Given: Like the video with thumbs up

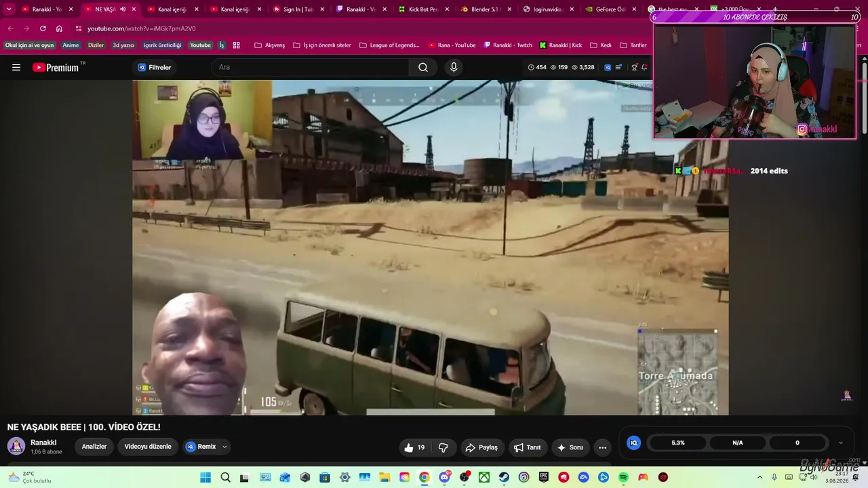Looking at the screenshot, I should tap(414, 447).
